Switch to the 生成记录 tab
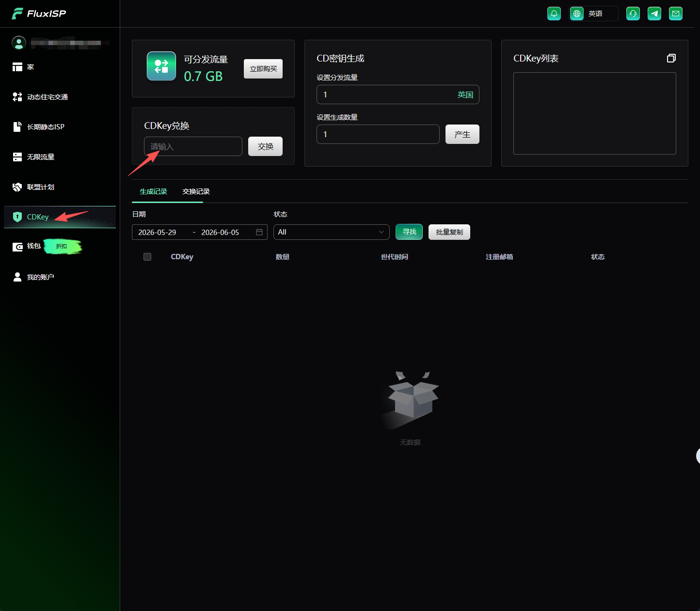The width and height of the screenshot is (700, 611). 153,192
